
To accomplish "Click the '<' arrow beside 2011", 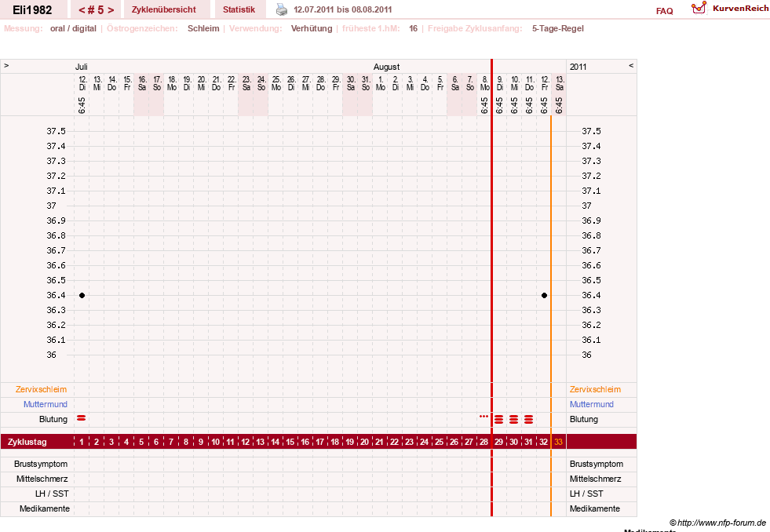I will point(631,65).
